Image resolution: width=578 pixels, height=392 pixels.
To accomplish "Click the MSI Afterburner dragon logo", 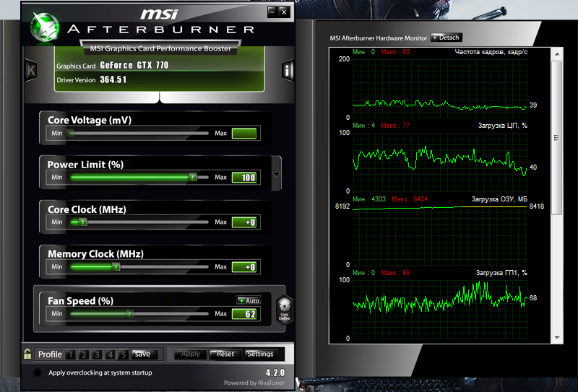I will tap(45, 26).
